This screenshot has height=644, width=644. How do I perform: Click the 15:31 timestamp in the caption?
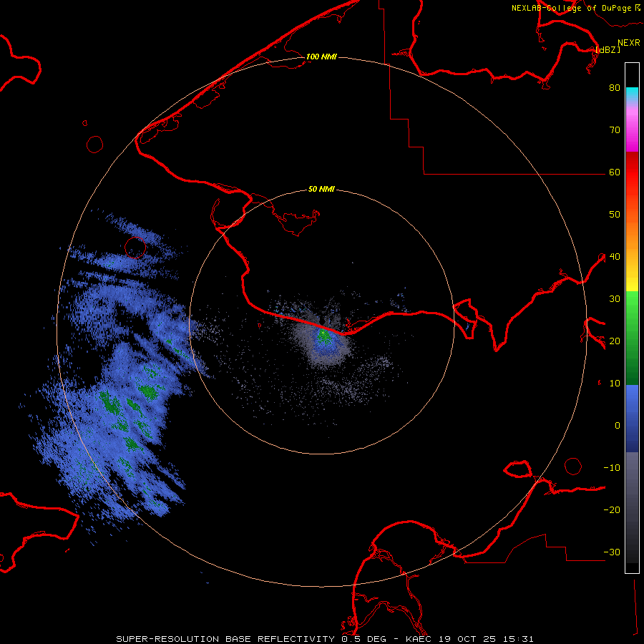coord(519,639)
